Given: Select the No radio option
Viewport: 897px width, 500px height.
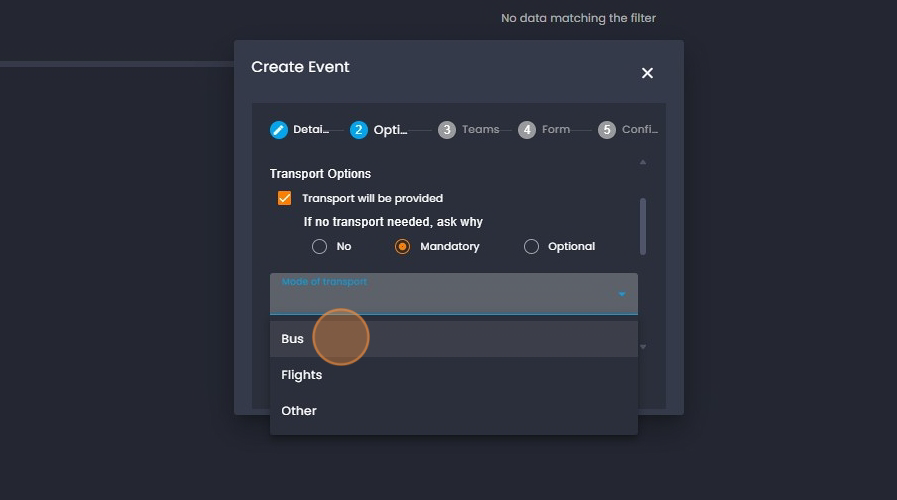Looking at the screenshot, I should 320,246.
